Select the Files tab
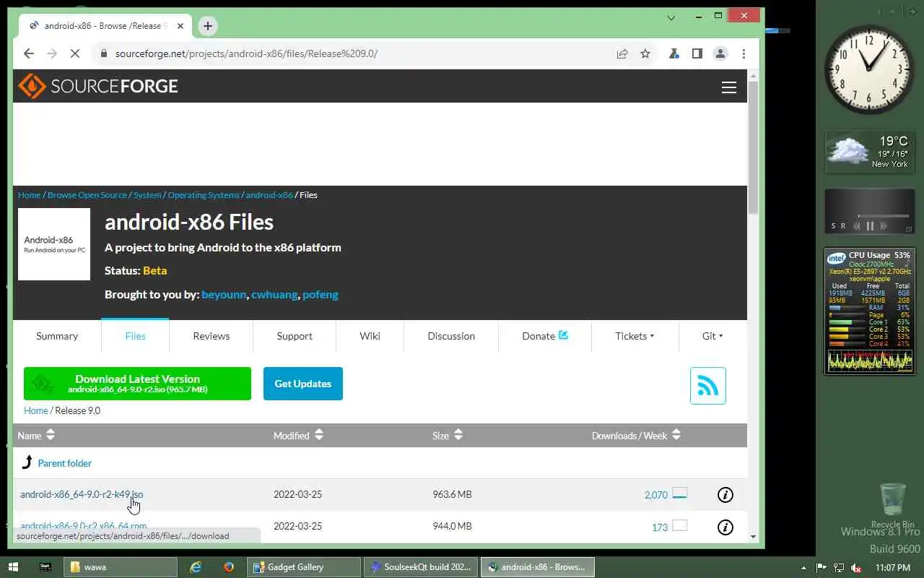924x578 pixels. click(135, 336)
